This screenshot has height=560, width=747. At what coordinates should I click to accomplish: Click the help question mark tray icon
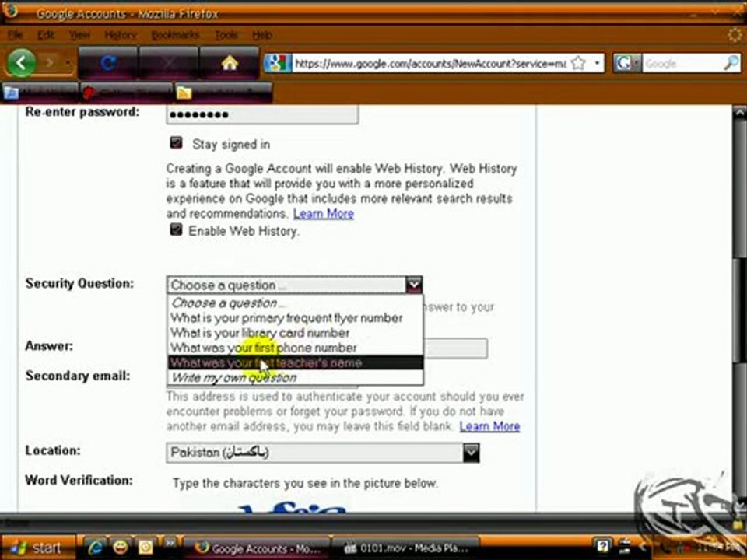pyautogui.click(x=602, y=546)
